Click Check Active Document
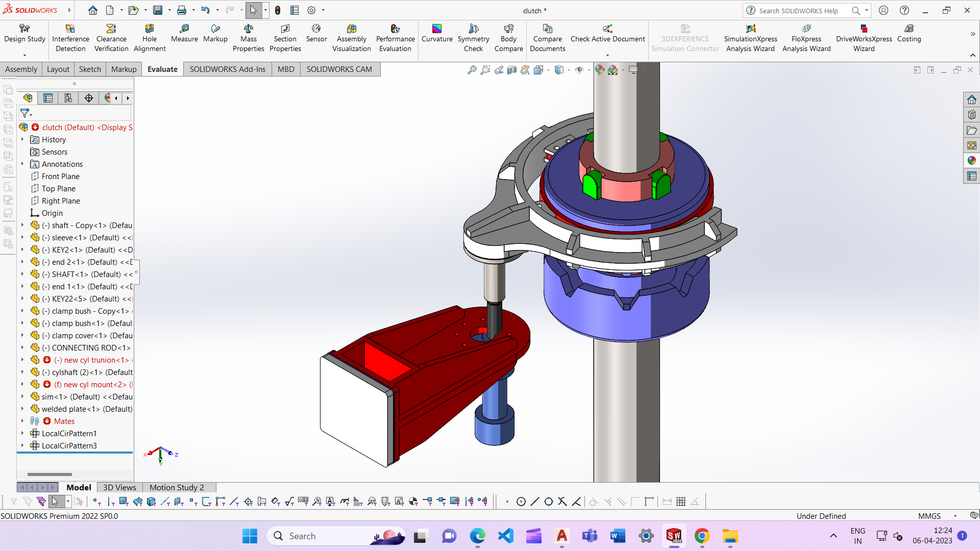The width and height of the screenshot is (980, 551). click(607, 34)
